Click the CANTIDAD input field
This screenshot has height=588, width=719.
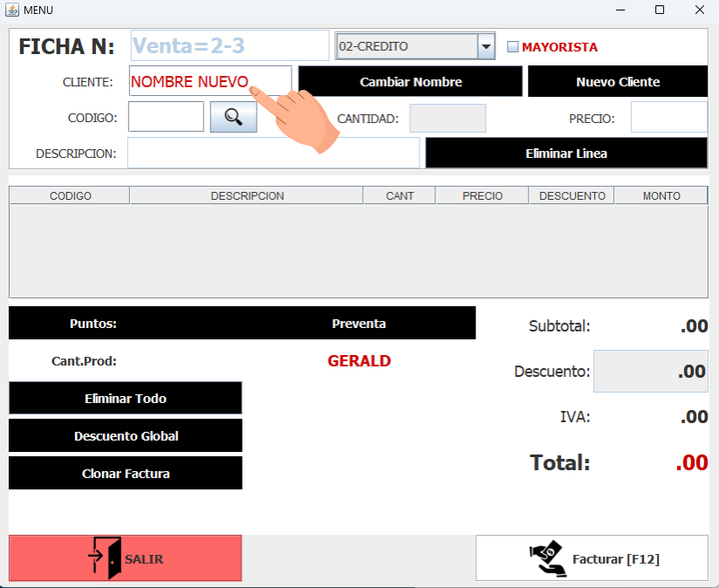tap(448, 119)
